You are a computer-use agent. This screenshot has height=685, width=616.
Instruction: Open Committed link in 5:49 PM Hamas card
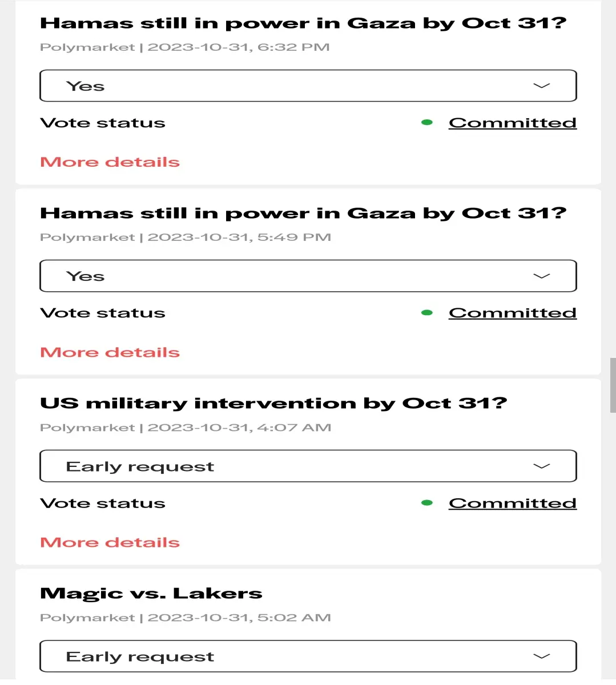(x=513, y=313)
